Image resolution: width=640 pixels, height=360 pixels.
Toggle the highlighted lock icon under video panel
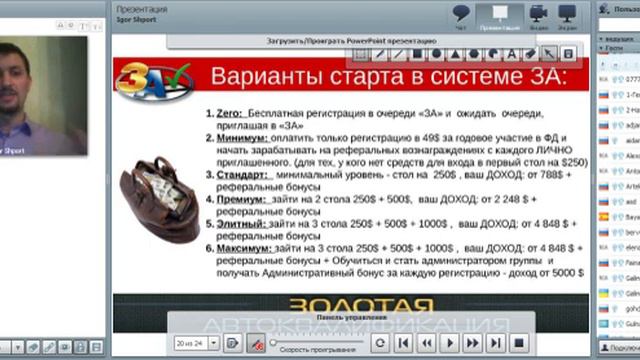pos(81,347)
